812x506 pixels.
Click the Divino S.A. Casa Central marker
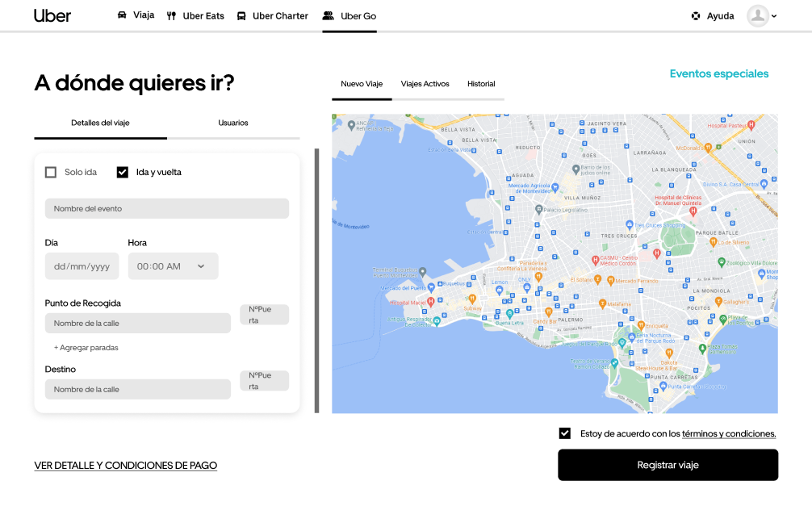click(764, 184)
